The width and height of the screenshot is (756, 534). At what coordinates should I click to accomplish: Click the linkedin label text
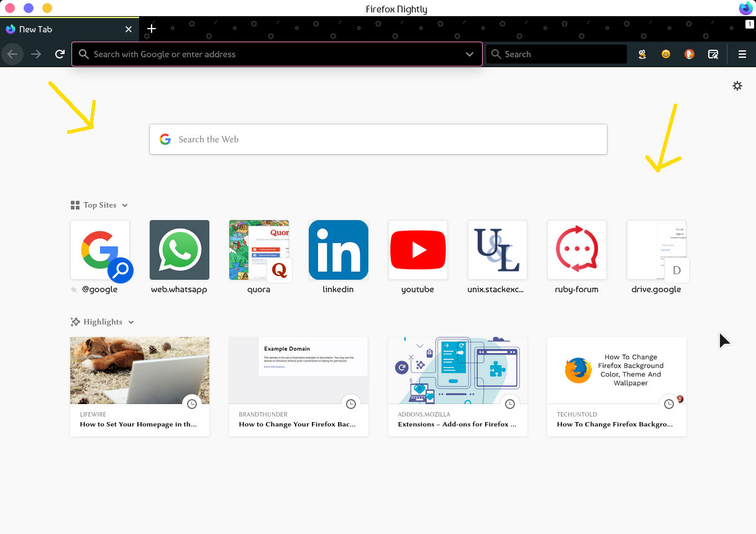[x=339, y=289]
